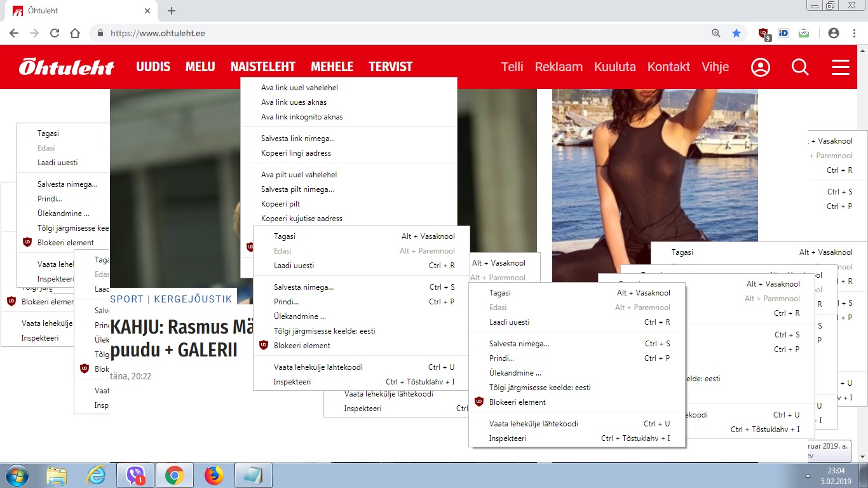The height and width of the screenshot is (488, 868).
Task: Open Notepad from the taskbar
Action: click(254, 475)
